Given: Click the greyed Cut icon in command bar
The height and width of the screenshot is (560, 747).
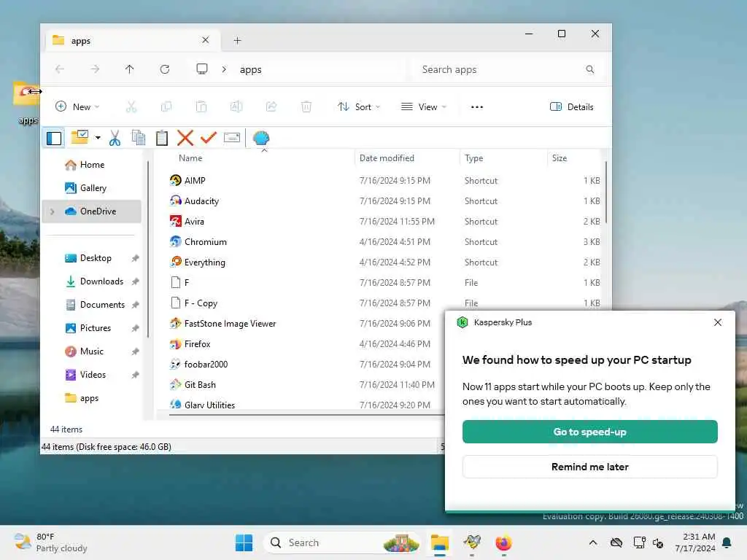Looking at the screenshot, I should tap(131, 106).
